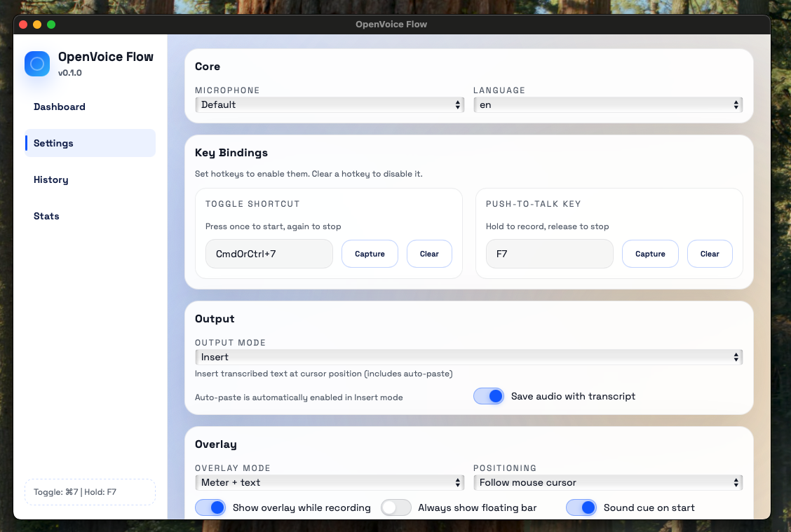Click Capture for the Push-to-Talk key
The height and width of the screenshot is (532, 791).
pos(650,254)
